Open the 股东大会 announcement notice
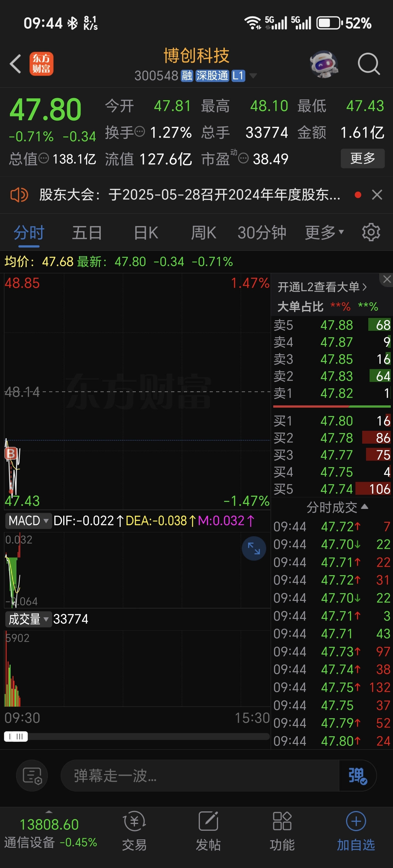This screenshot has width=393, height=868. tap(190, 195)
